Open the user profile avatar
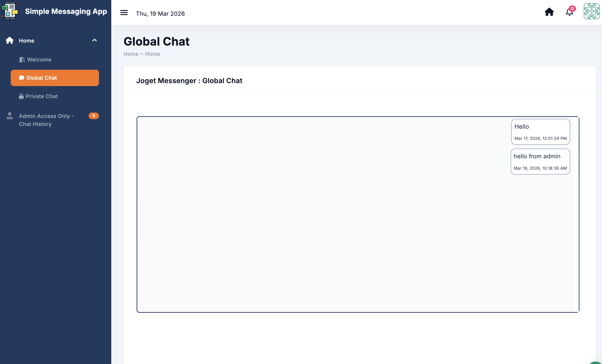The width and height of the screenshot is (602, 364). point(591,11)
